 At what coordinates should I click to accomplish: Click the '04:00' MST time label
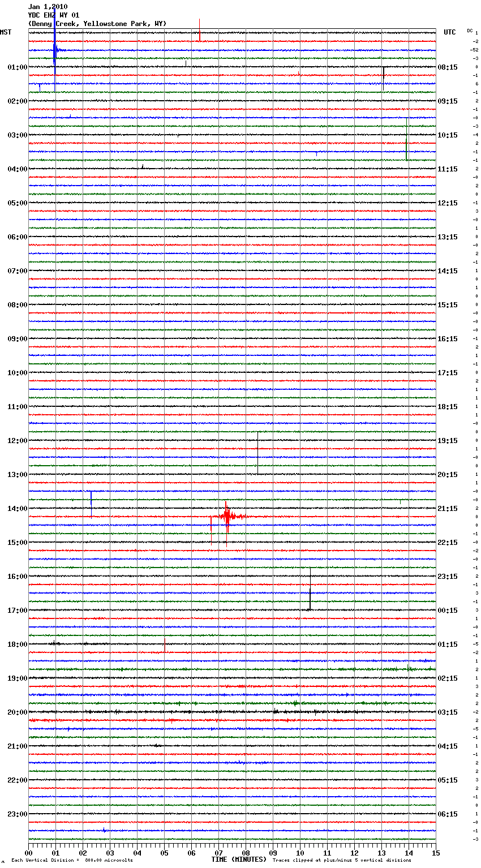18,169
